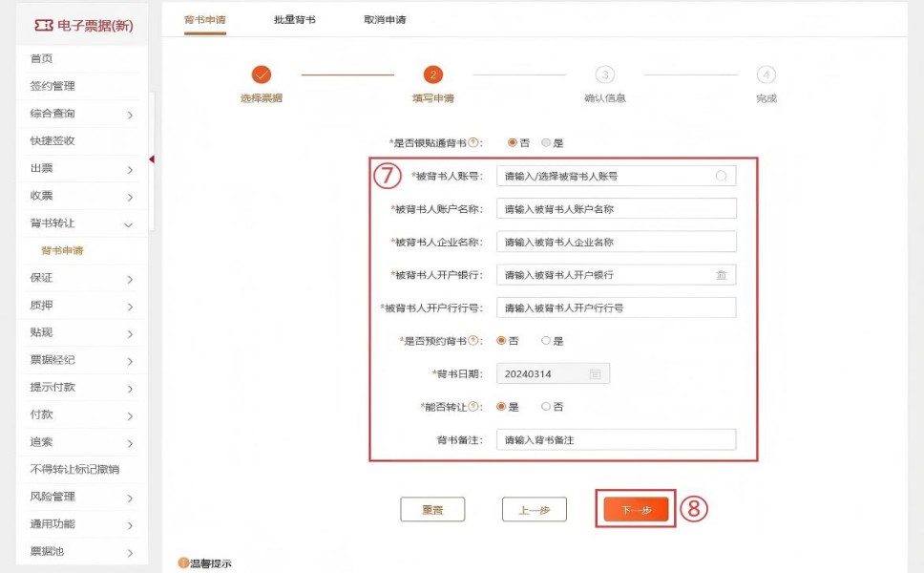Viewport: 924px width, 573px height.
Task: Click 背书备注 input field
Action: tap(617, 439)
